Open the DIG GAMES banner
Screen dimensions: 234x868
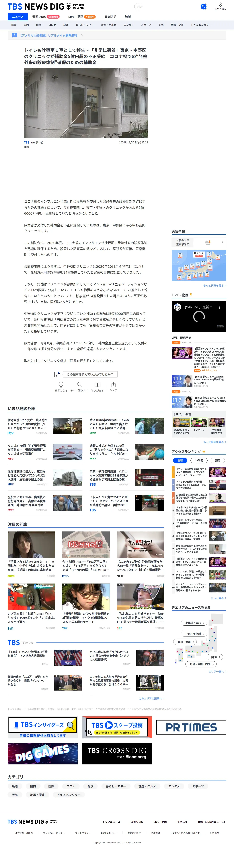pos(42,754)
